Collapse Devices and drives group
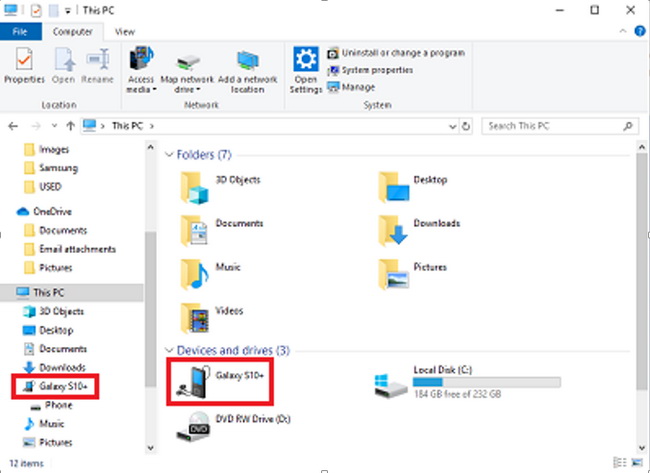 click(169, 350)
